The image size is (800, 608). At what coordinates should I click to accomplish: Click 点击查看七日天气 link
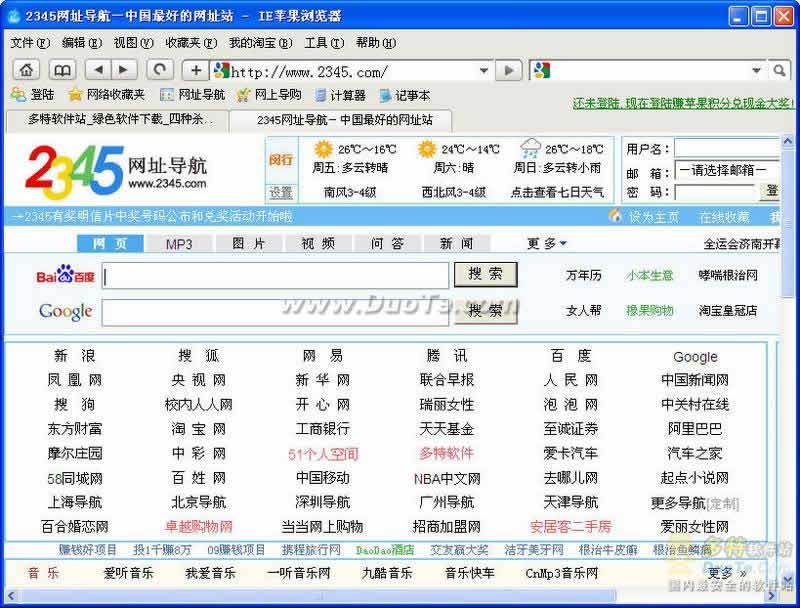click(x=557, y=192)
